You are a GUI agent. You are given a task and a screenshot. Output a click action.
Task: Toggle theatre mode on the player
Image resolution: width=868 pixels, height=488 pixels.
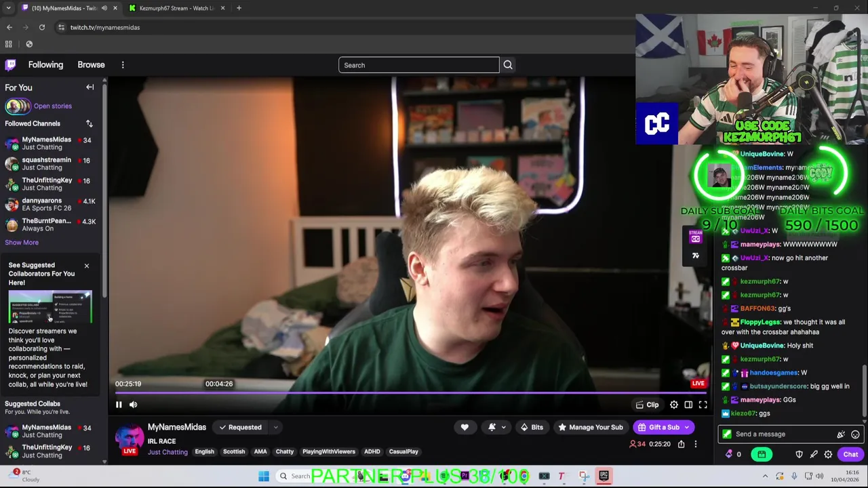[x=688, y=405]
